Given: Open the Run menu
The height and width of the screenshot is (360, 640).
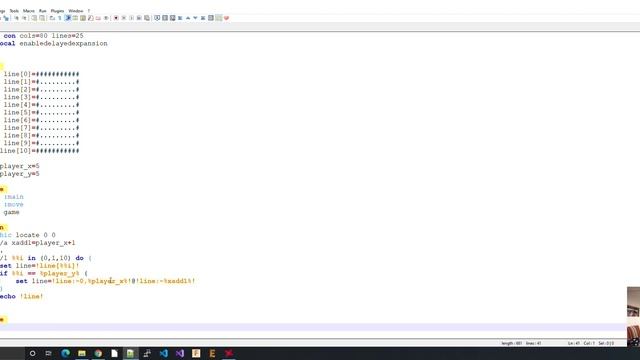Looking at the screenshot, I should [42, 11].
